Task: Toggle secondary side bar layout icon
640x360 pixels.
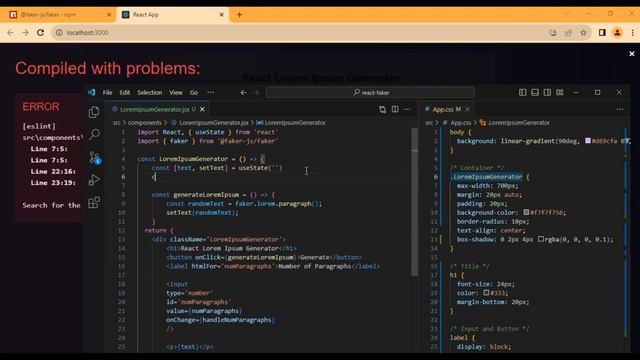Action: click(x=547, y=93)
